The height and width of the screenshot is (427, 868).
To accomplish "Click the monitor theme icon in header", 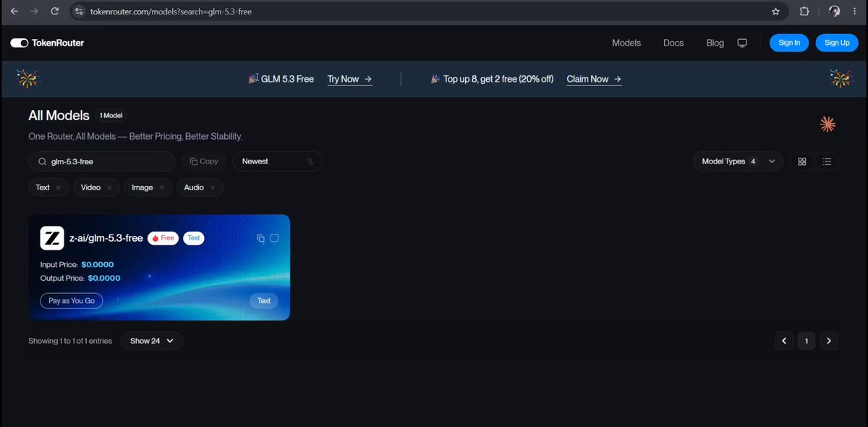I will tap(741, 43).
